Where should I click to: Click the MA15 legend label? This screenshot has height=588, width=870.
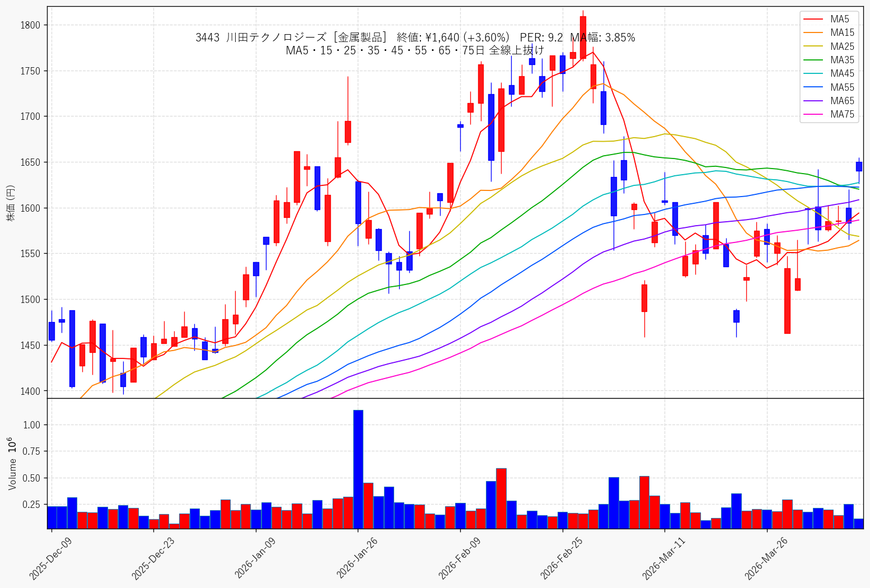pyautogui.click(x=842, y=32)
